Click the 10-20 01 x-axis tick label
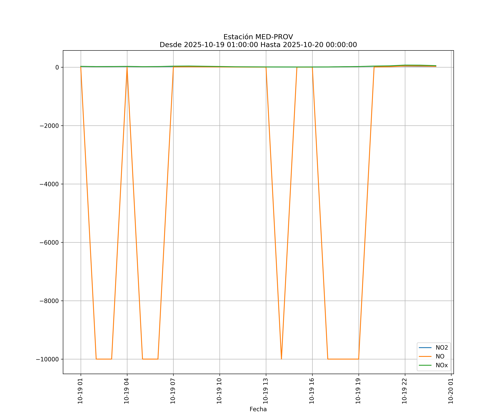This screenshot has height=420, width=504. (451, 391)
